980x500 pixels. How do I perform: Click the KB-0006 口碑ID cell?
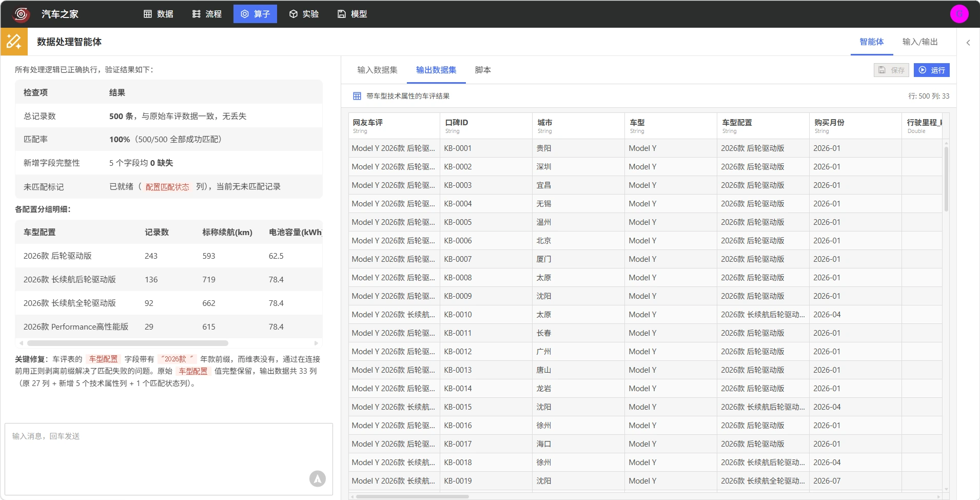[x=486, y=241]
